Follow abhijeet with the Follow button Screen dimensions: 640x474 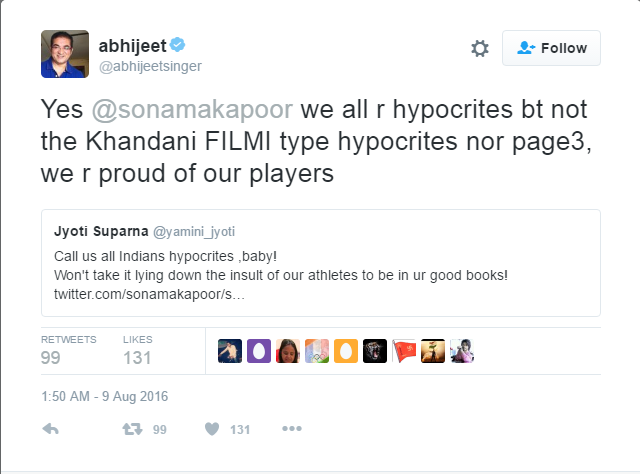(551, 48)
